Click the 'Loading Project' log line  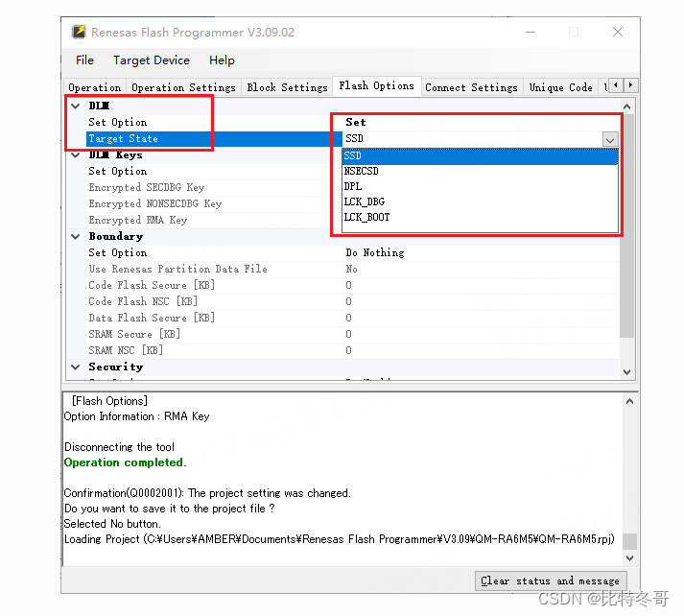tap(340, 539)
